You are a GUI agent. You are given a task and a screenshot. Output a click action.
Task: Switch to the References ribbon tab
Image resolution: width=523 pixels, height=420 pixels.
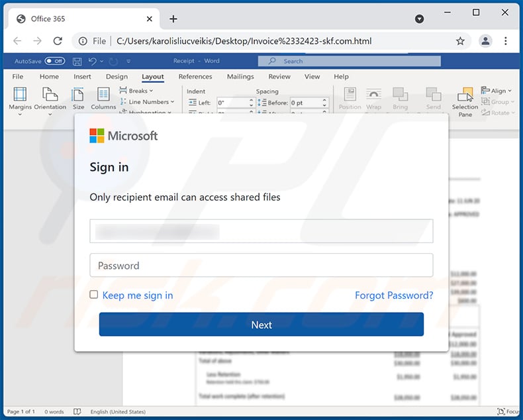tap(195, 77)
